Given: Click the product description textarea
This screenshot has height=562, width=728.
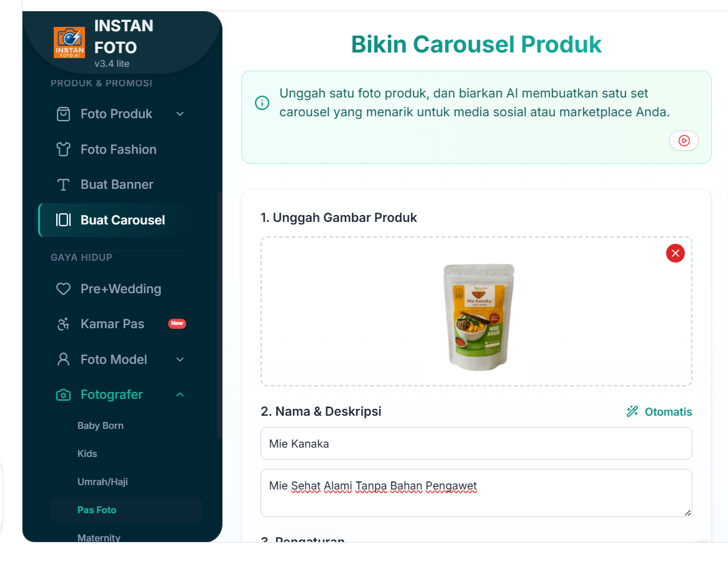Looking at the screenshot, I should coord(476,493).
